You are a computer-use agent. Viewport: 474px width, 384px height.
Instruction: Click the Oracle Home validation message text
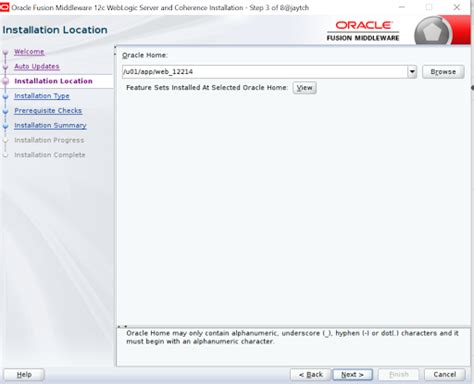(x=292, y=337)
